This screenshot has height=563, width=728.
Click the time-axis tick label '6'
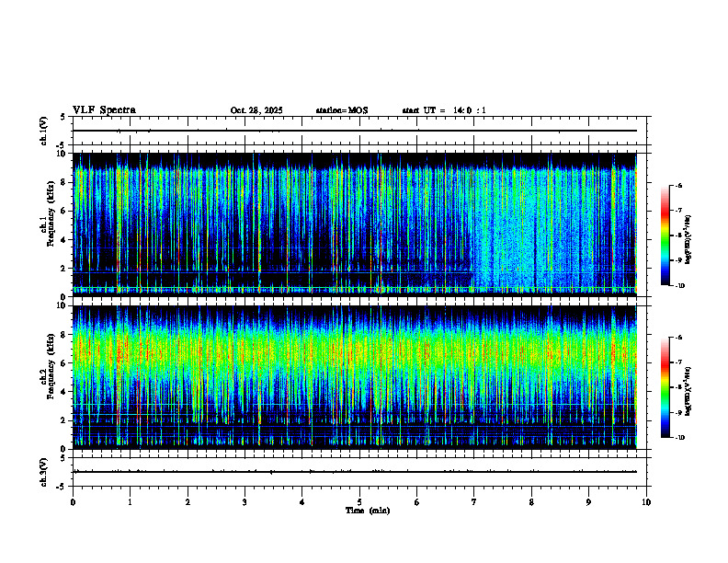tap(417, 502)
